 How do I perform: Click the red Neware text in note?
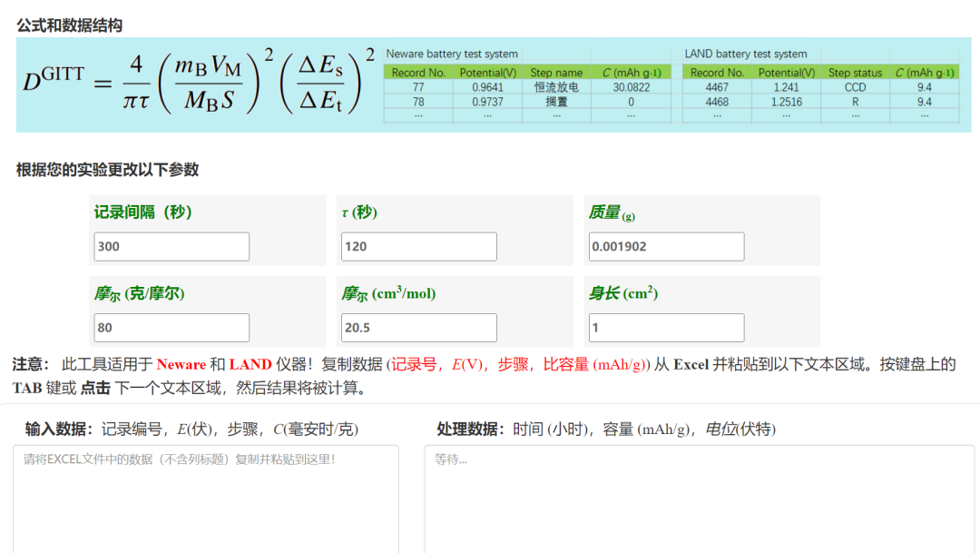coord(181,364)
